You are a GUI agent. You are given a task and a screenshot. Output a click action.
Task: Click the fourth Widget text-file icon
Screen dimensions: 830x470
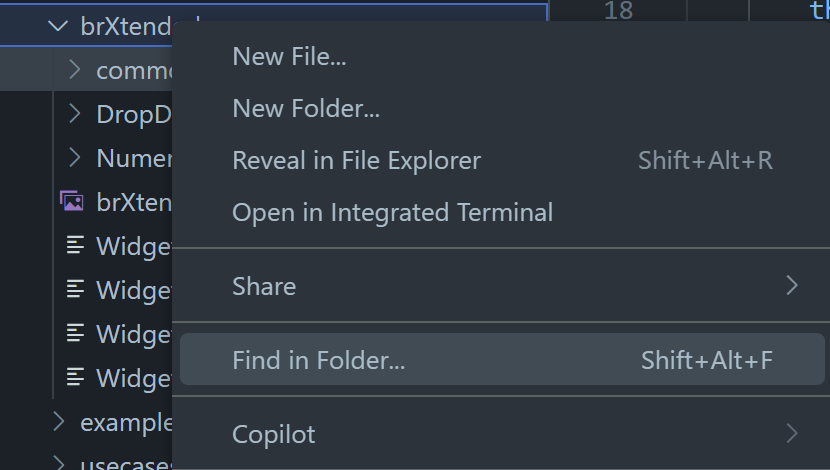click(75, 377)
